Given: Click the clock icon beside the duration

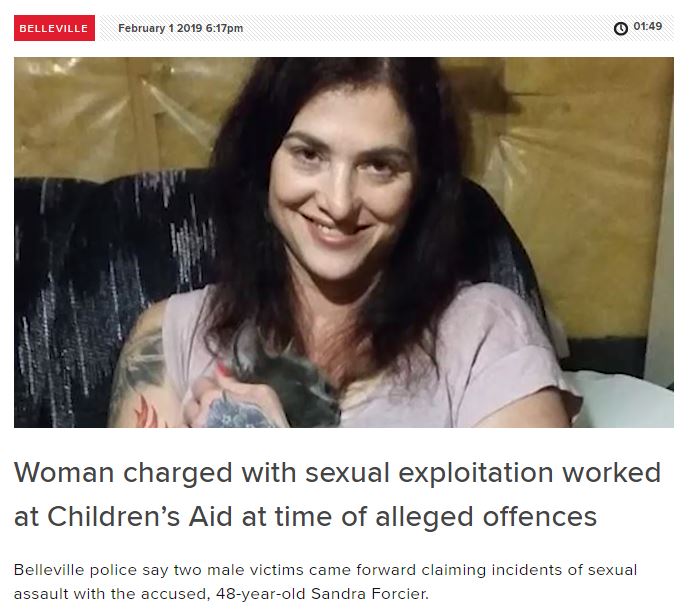Looking at the screenshot, I should [621, 28].
